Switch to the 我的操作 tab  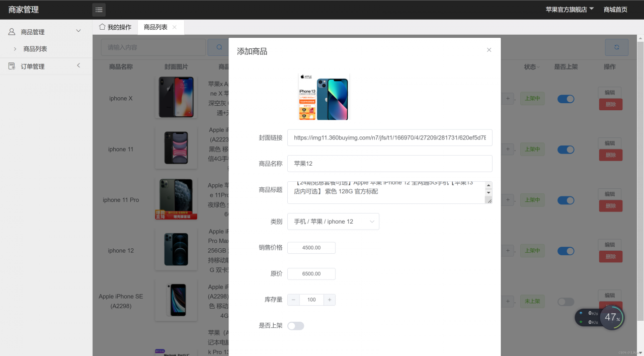(x=115, y=27)
